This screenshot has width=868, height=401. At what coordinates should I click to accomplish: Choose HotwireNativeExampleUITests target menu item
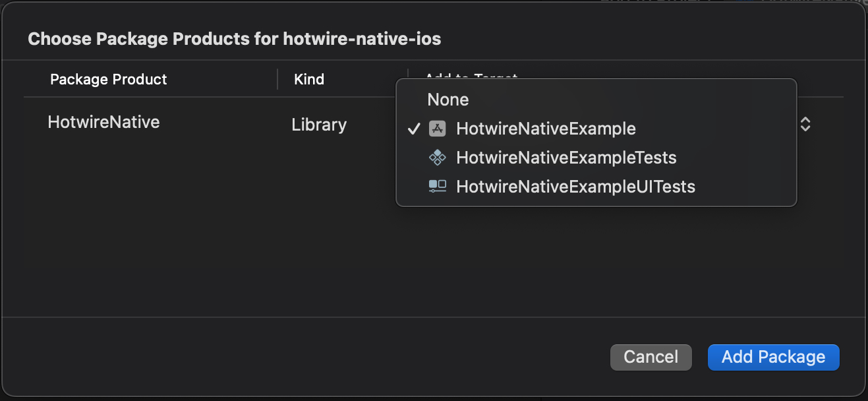[x=596, y=187]
